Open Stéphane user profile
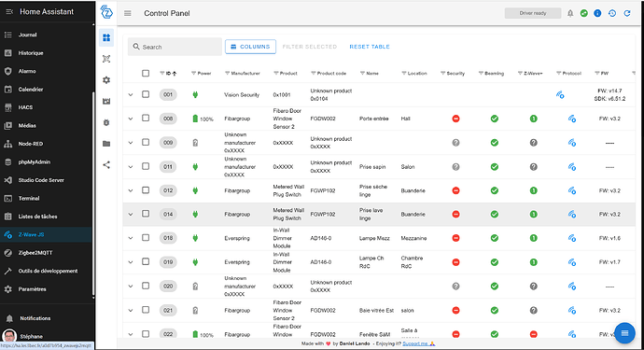Image resolution: width=644 pixels, height=350 pixels. point(47,336)
